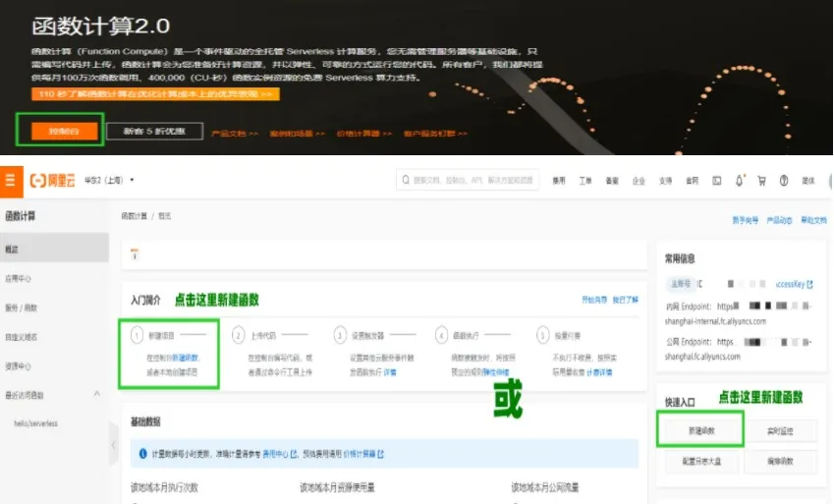Open the 计费详情 link under 按量付费
834x504 pixels.
[x=599, y=372]
